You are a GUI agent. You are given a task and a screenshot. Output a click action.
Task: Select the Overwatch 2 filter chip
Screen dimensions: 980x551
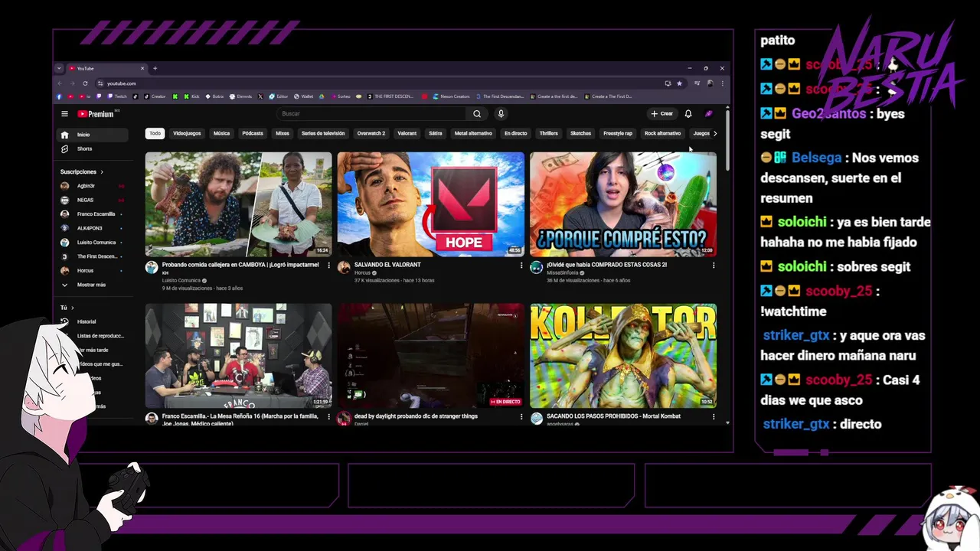[x=371, y=133]
